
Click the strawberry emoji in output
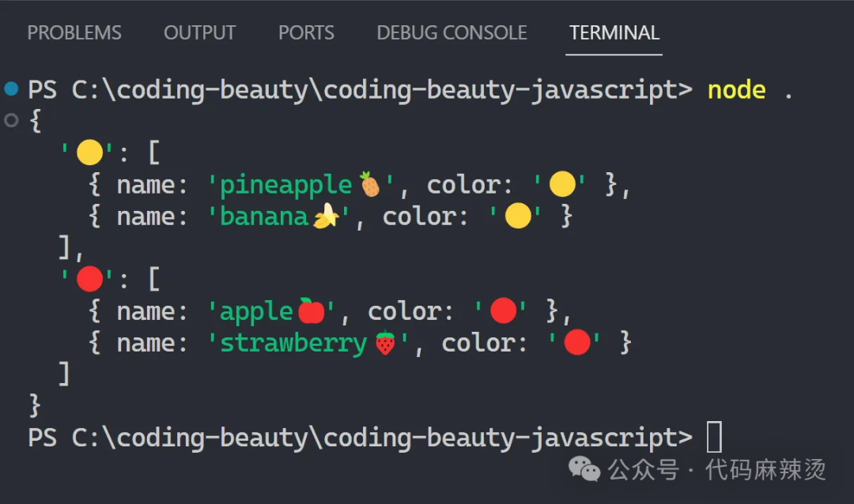384,342
